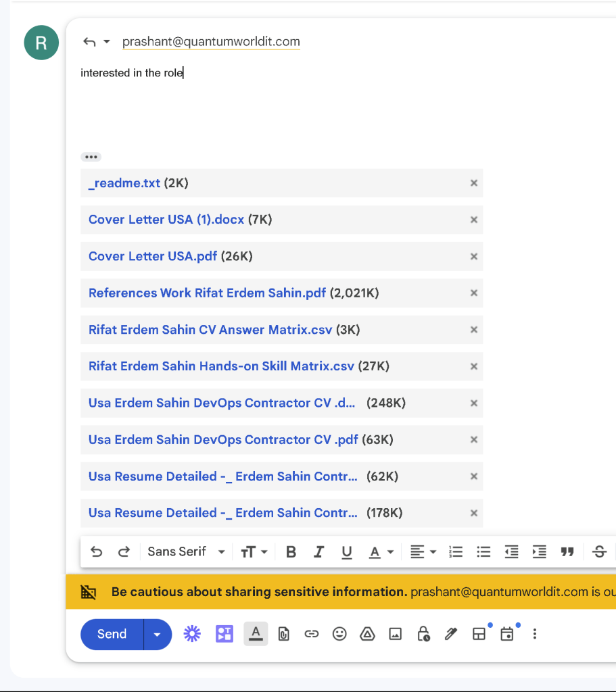The height and width of the screenshot is (692, 616).
Task: Open the select layout icon
Action: pos(479,634)
